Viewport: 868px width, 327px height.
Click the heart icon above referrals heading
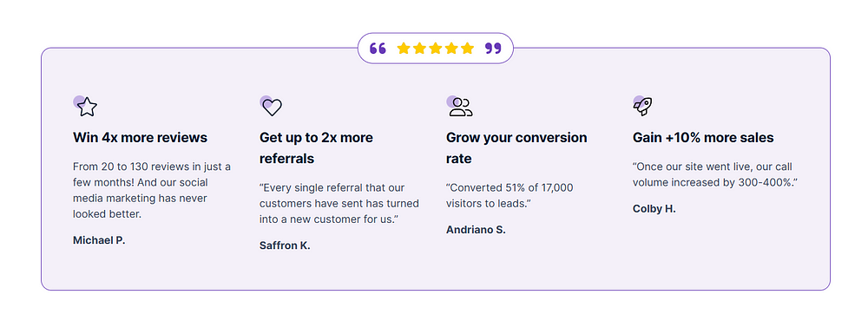tap(271, 106)
